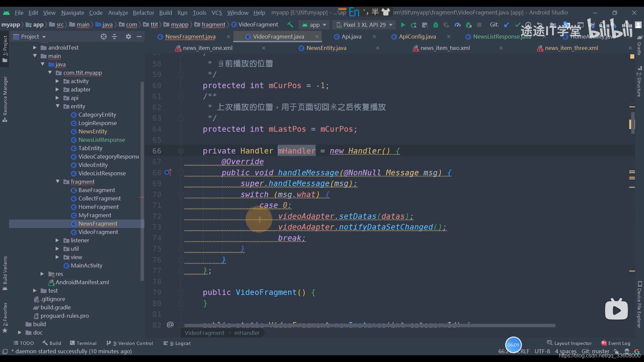Collapse the fragment package
This screenshot has height=362, width=644.
(57, 182)
